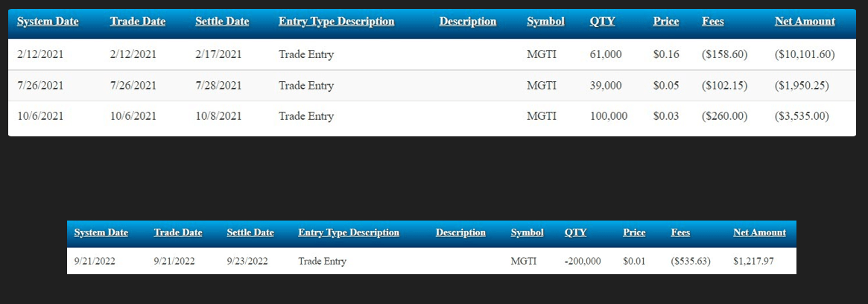The image size is (868, 304).
Task: Click QTY header in the top table
Action: (x=602, y=22)
